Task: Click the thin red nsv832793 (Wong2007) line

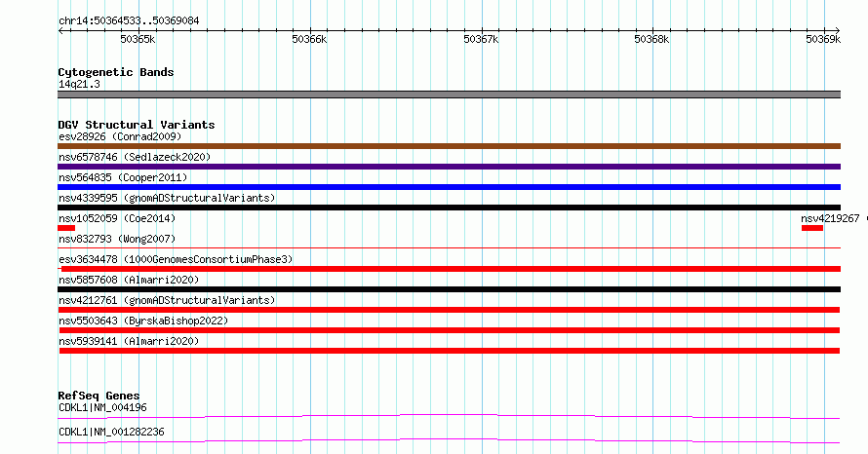Action: point(449,247)
